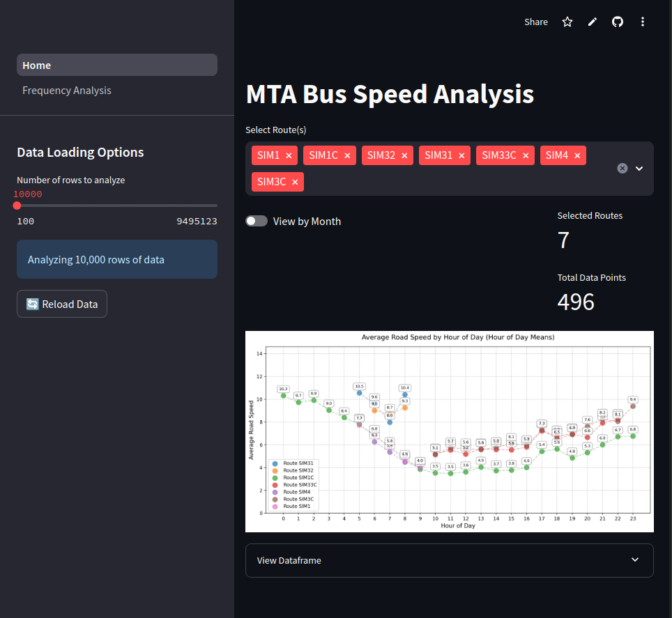
Task: Click the Reload Data button
Action: pyautogui.click(x=62, y=304)
